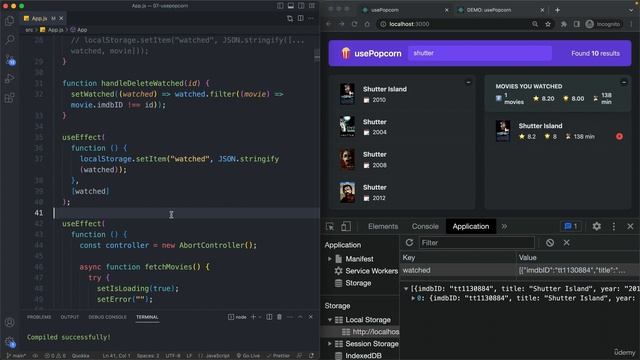
Task: Click Go Live in status bar
Action: [248, 356]
